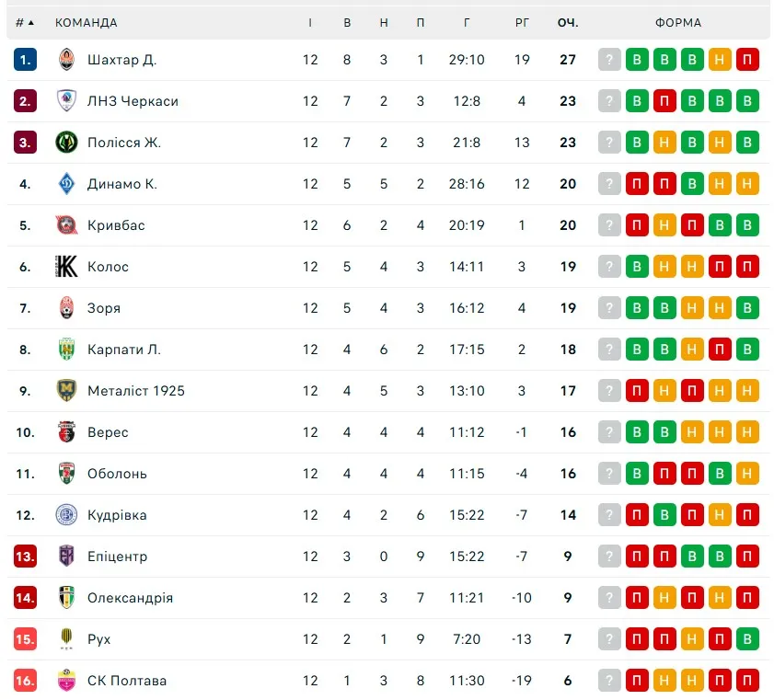Click Shakhtar's red П last-match badge
The height and width of the screenshot is (700, 774).
748,60
